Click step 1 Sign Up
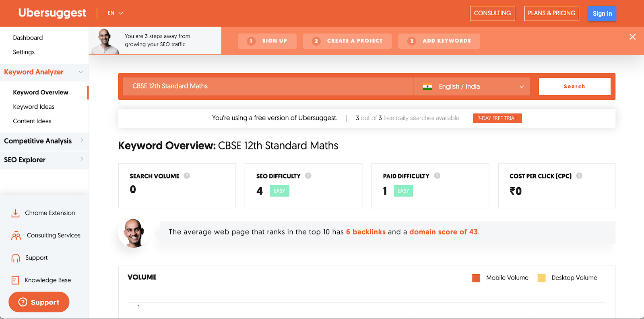Viewport: 644px width, 319px height. (267, 41)
